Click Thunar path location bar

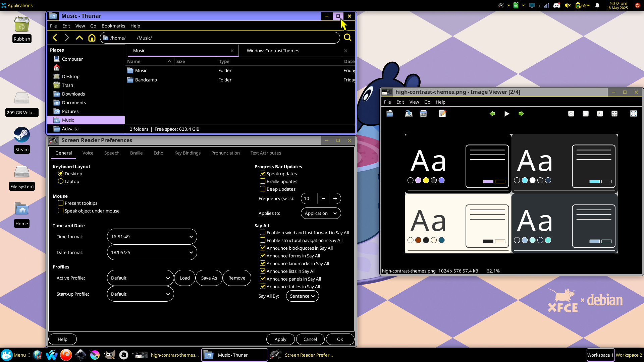[220, 38]
